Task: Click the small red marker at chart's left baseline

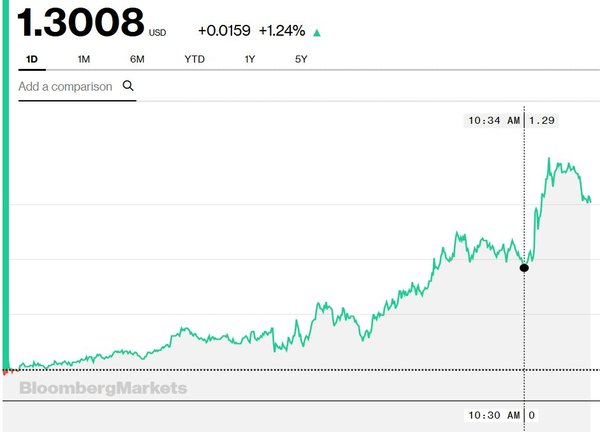Action: [x=5, y=371]
